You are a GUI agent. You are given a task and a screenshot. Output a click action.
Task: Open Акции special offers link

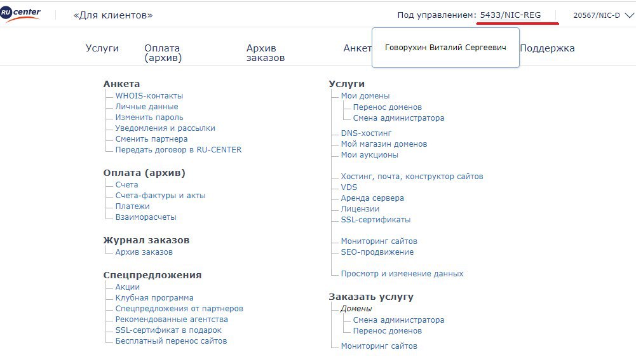[x=127, y=287]
